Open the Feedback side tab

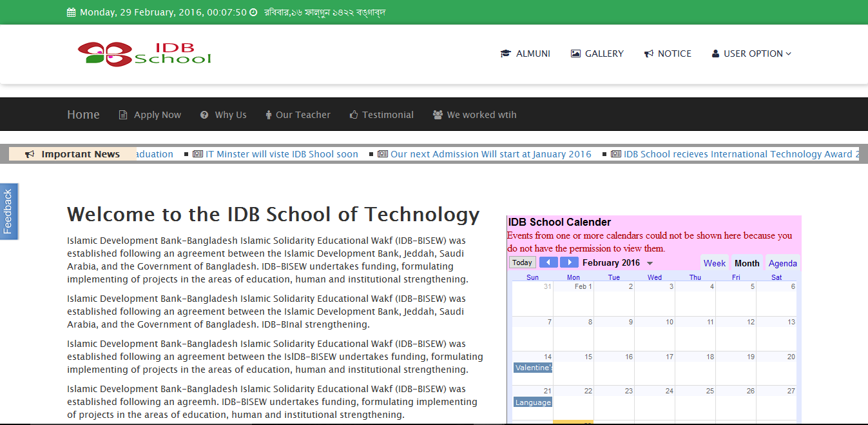8,212
